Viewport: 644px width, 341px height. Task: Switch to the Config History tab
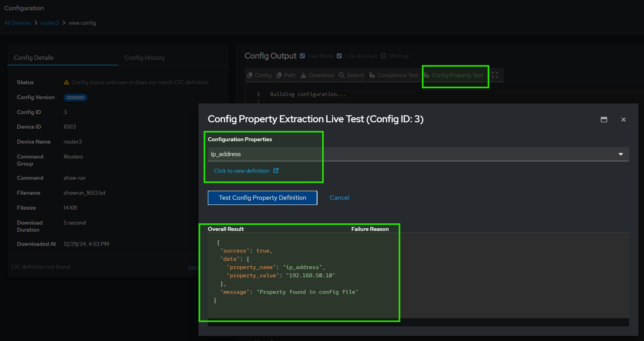(x=145, y=57)
